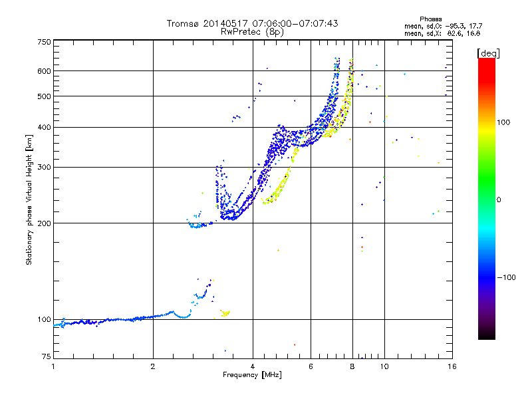The image size is (532, 399).
Task: Click the '[deg]' colorbar unit label
Action: tap(488, 53)
